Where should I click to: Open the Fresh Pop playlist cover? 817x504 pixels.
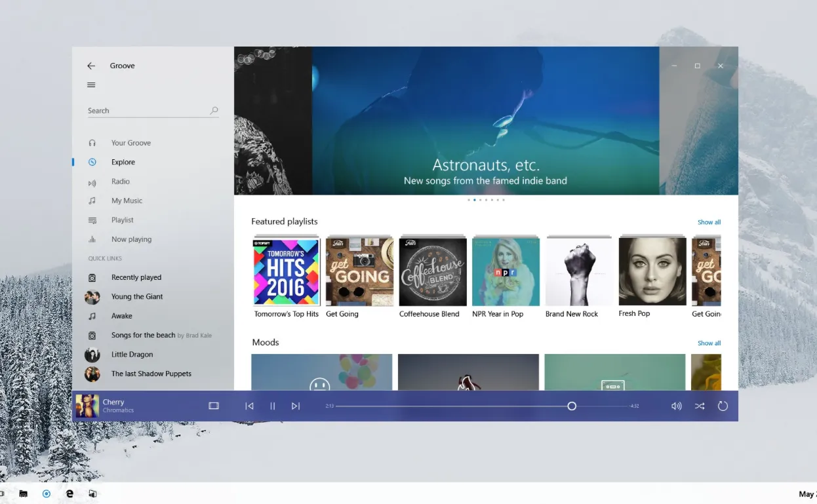click(652, 271)
